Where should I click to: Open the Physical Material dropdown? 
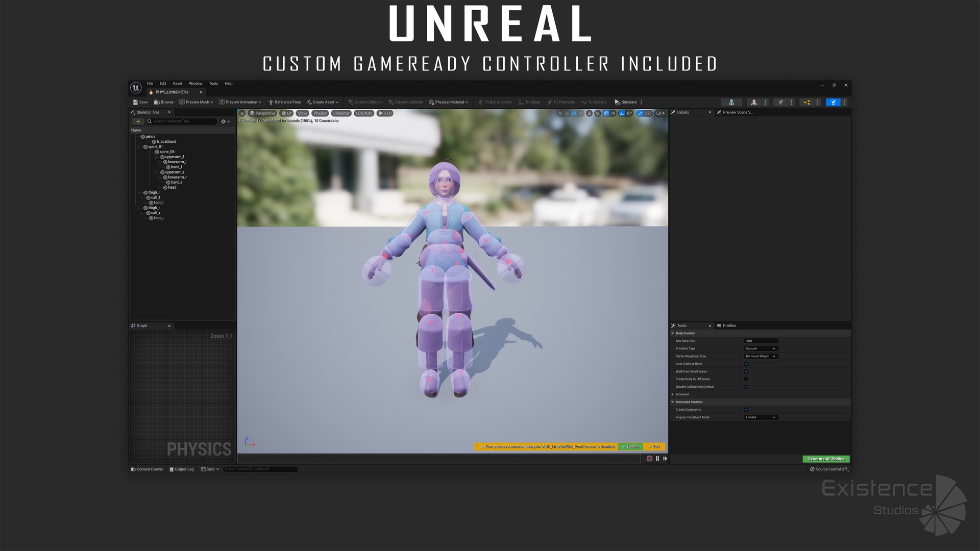[449, 102]
